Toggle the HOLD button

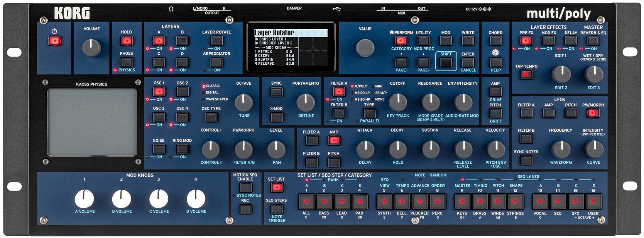[126, 41]
